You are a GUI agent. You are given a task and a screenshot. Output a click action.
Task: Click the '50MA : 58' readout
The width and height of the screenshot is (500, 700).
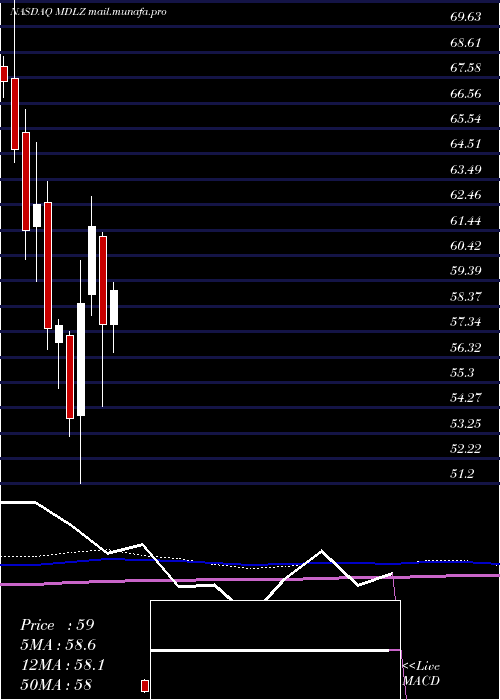click(x=56, y=685)
